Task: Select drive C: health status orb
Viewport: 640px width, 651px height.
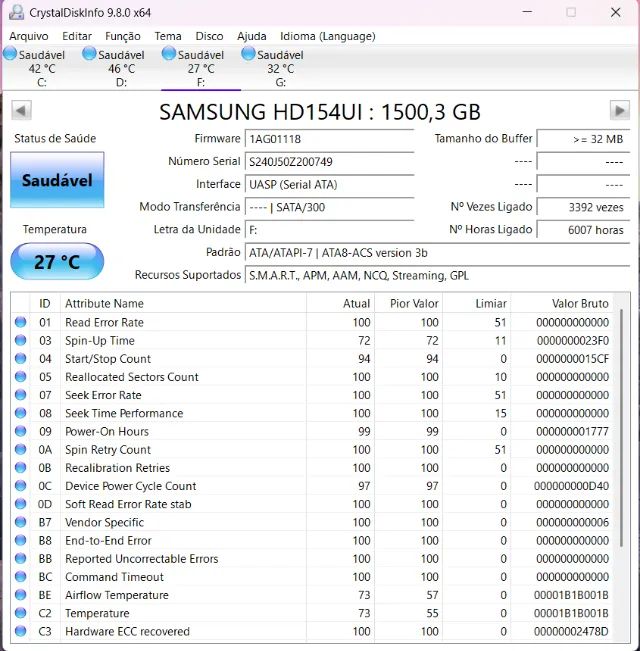Action: coord(10,54)
